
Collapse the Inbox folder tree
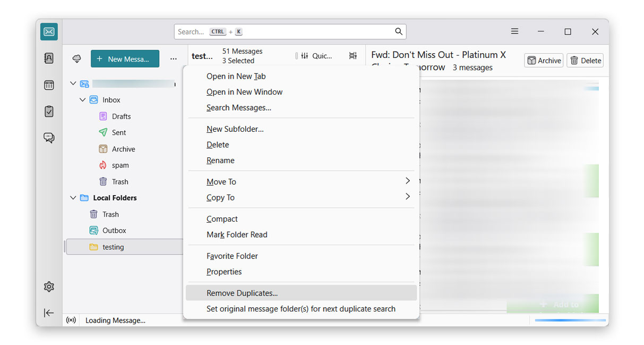click(83, 99)
